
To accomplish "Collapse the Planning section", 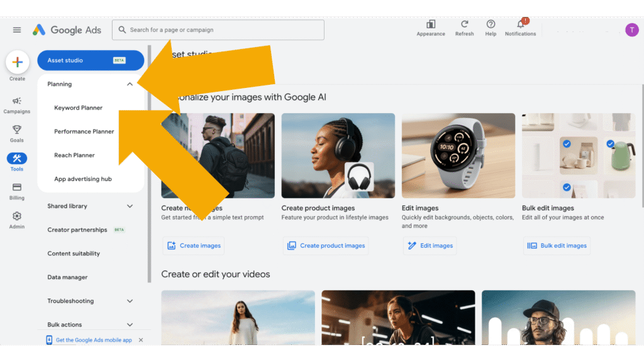I will [x=130, y=84].
